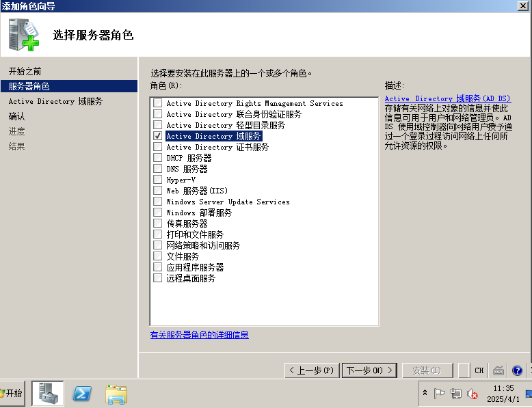The width and height of the screenshot is (532, 408).
Task: Select Active Directory 域服务 role row text
Action: coord(213,136)
